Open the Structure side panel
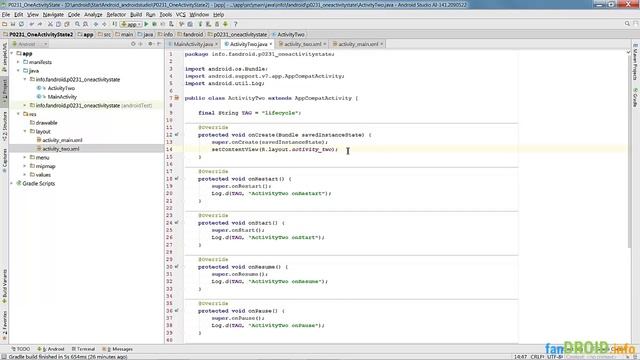 tap(4, 126)
